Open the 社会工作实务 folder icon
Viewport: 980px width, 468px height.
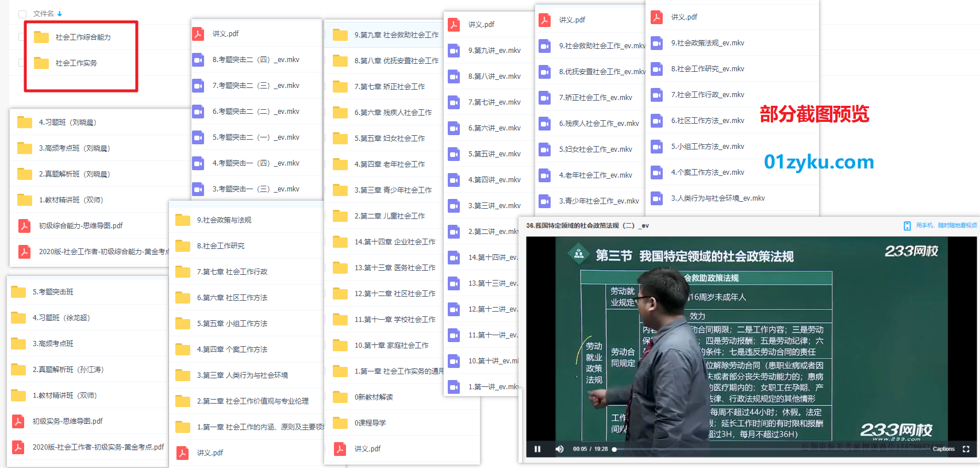pyautogui.click(x=41, y=63)
